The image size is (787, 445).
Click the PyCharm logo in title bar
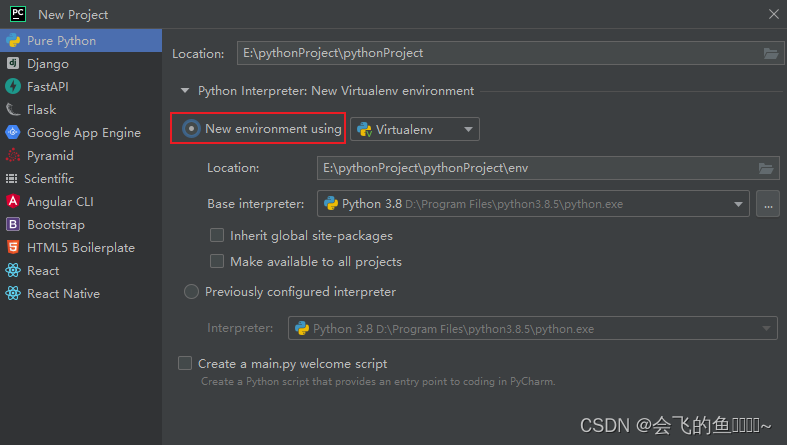18,14
